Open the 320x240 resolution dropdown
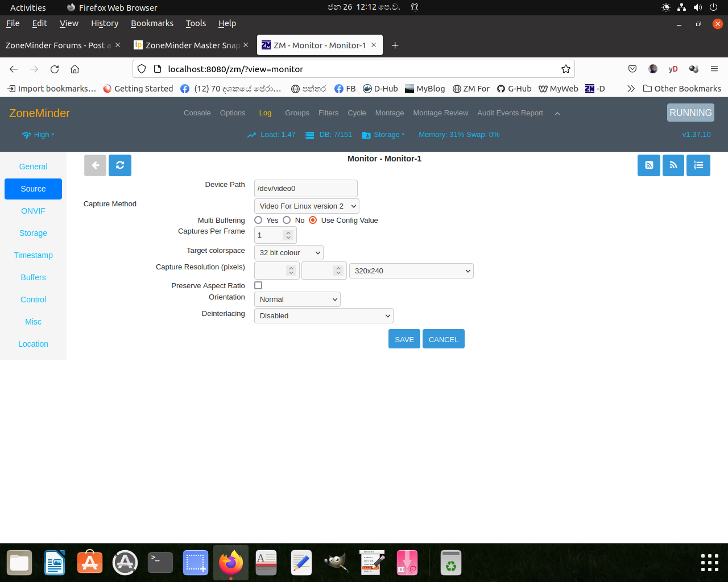Viewport: 728px width, 582px height. (411, 271)
